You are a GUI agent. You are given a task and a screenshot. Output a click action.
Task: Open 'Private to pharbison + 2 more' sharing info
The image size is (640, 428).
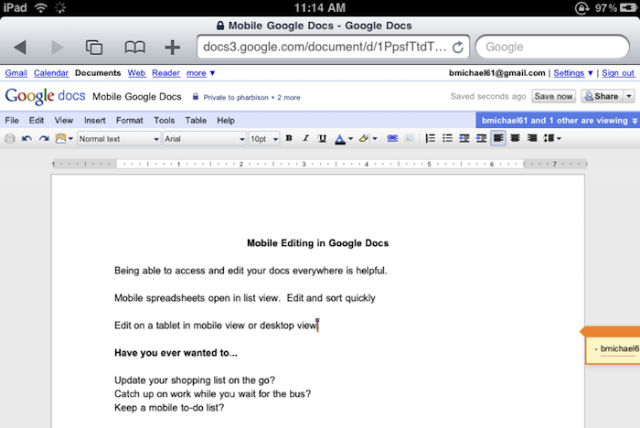247,97
